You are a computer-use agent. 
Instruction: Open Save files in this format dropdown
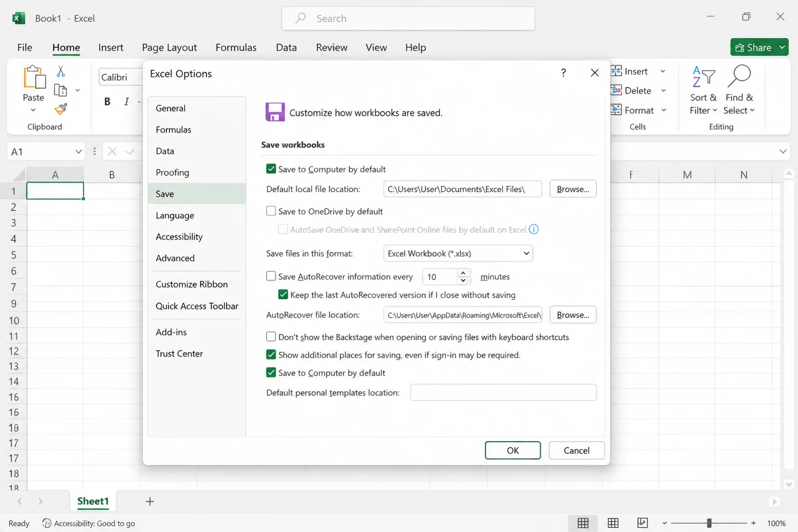click(458, 254)
